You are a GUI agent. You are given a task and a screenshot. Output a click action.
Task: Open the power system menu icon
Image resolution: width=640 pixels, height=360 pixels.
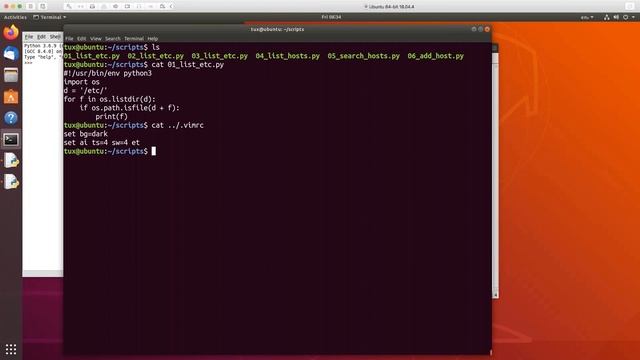tap(625, 17)
